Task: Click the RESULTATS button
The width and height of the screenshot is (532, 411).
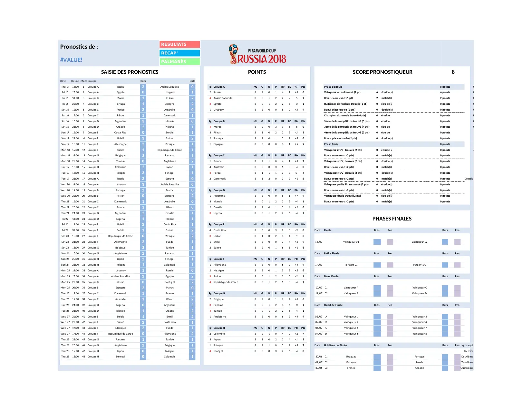Action: [179, 44]
